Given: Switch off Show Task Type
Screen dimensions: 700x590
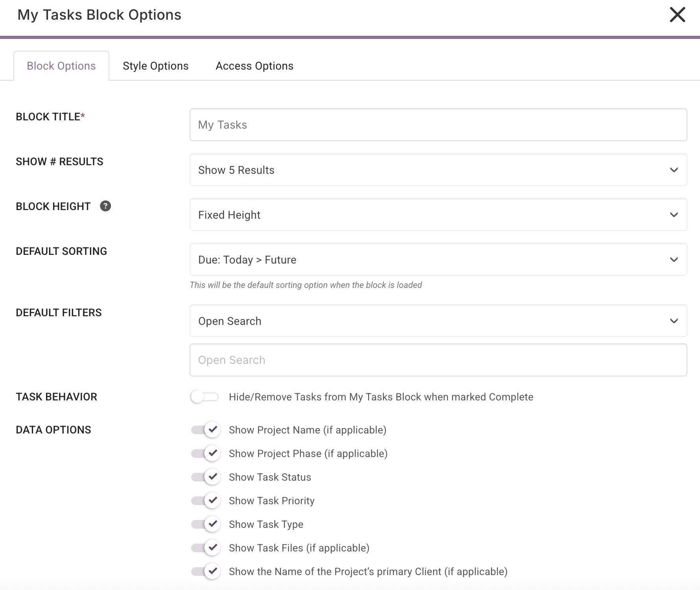Looking at the screenshot, I should (205, 524).
